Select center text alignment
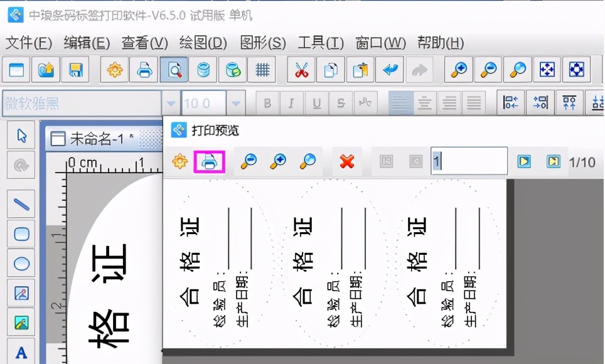Screen dimensions: 605x364 pos(425,103)
